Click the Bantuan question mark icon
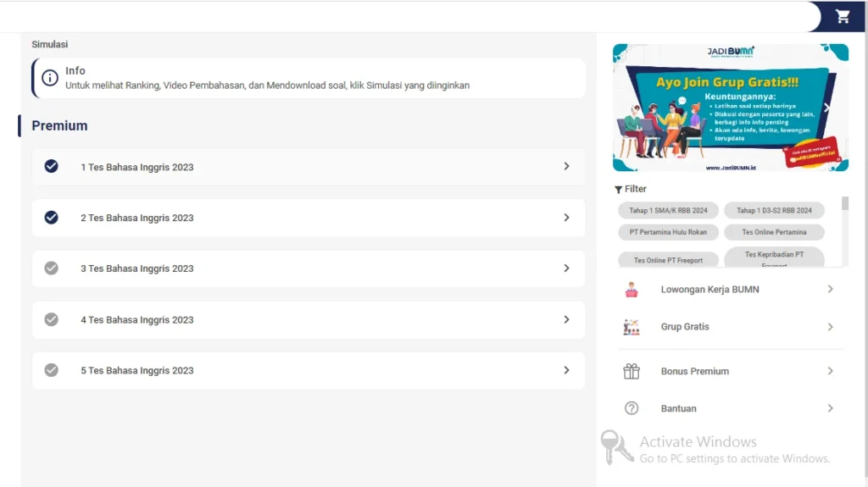Screen dimensions: 868x487 click(632, 408)
